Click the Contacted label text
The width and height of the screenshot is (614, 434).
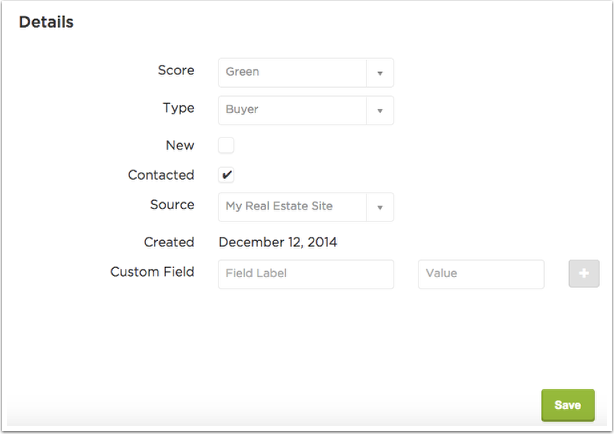tap(161, 175)
